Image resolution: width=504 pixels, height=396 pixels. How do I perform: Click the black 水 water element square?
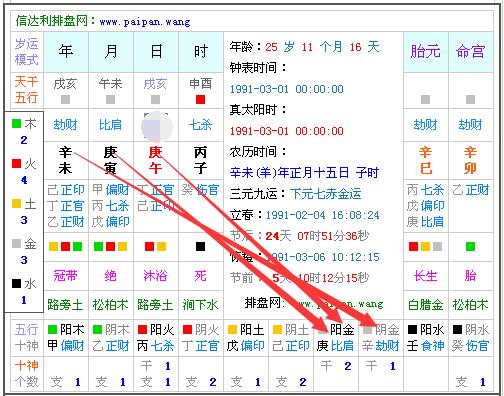coord(16,283)
